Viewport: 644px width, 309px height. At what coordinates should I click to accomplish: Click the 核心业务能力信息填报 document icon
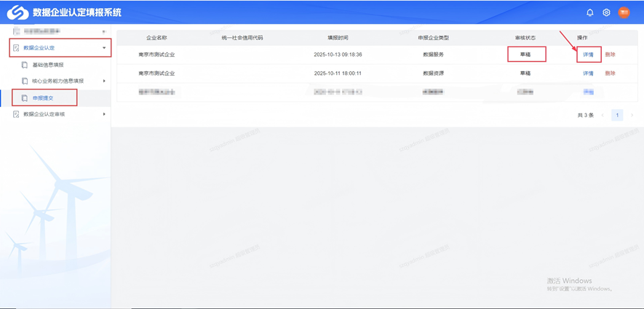coord(25,81)
